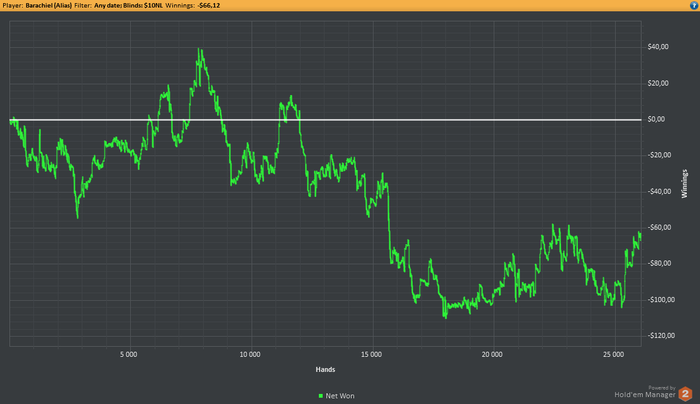This screenshot has height=404, width=700.
Task: Click the $0,00 axis label
Action: 656,119
